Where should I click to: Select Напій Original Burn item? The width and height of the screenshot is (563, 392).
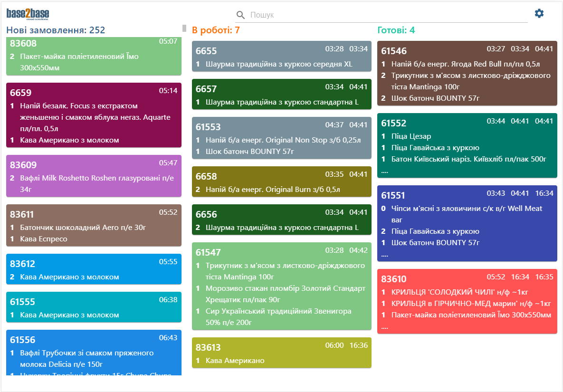point(273,189)
